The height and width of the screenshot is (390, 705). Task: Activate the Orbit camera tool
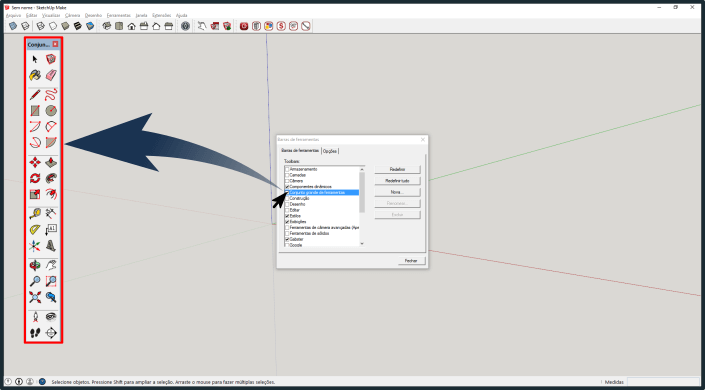[x=35, y=265]
